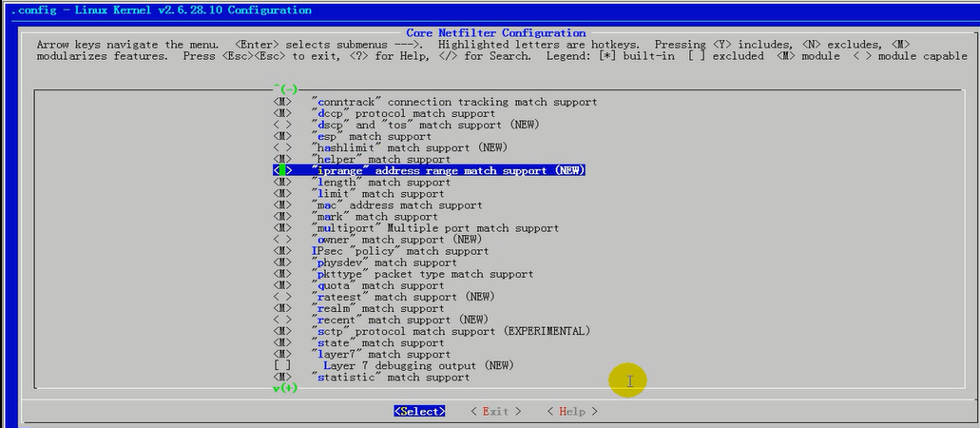980x428 pixels.
Task: Click the .config Linux Kernel title bar
Action: tap(162, 10)
